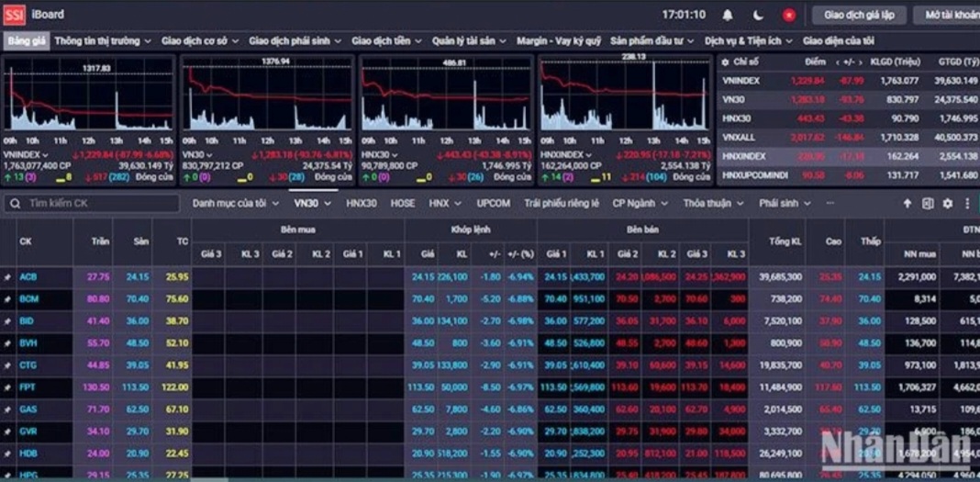
Task: Expand Thông tin thị trường menu
Action: [x=103, y=41]
